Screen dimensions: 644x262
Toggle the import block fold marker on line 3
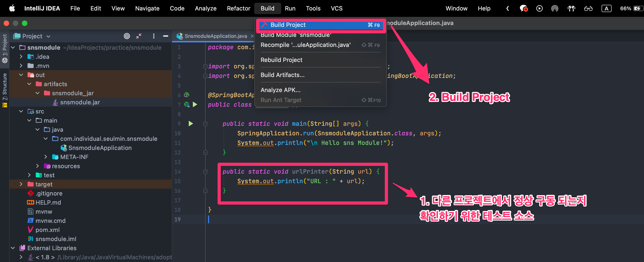205,66
